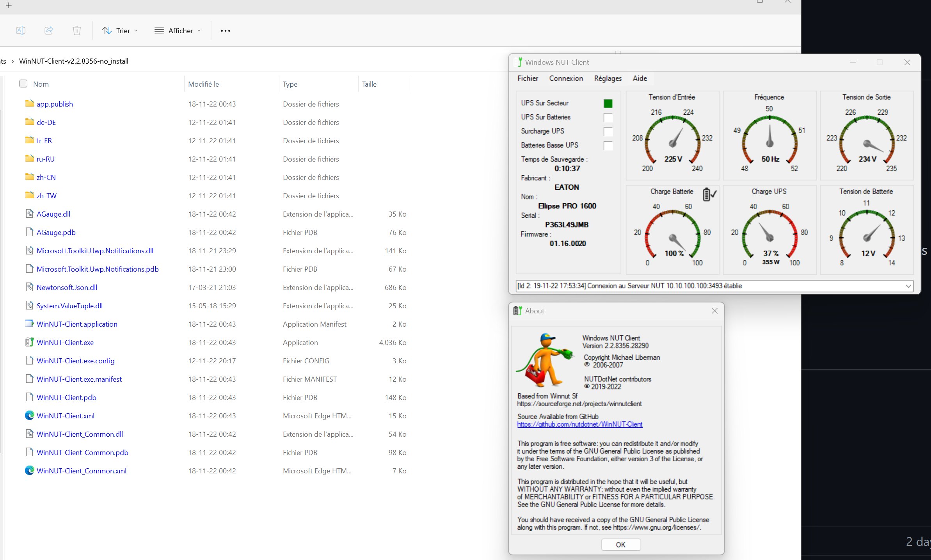This screenshot has height=560, width=931.
Task: Check the select-all box beside Nom header
Action: (x=23, y=84)
